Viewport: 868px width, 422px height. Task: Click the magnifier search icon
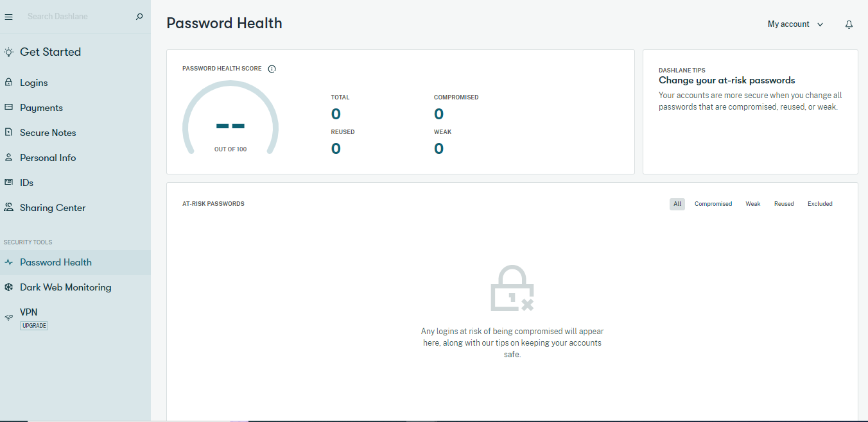(x=139, y=16)
